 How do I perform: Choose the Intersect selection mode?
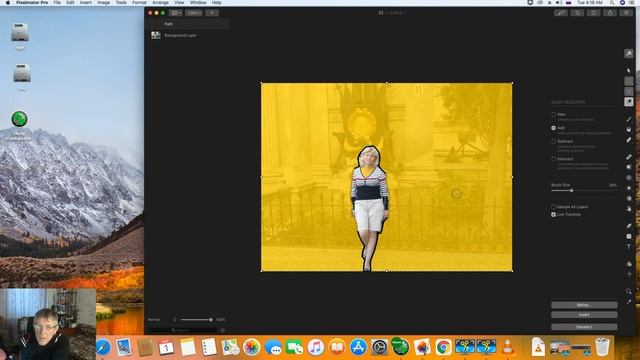click(553, 159)
